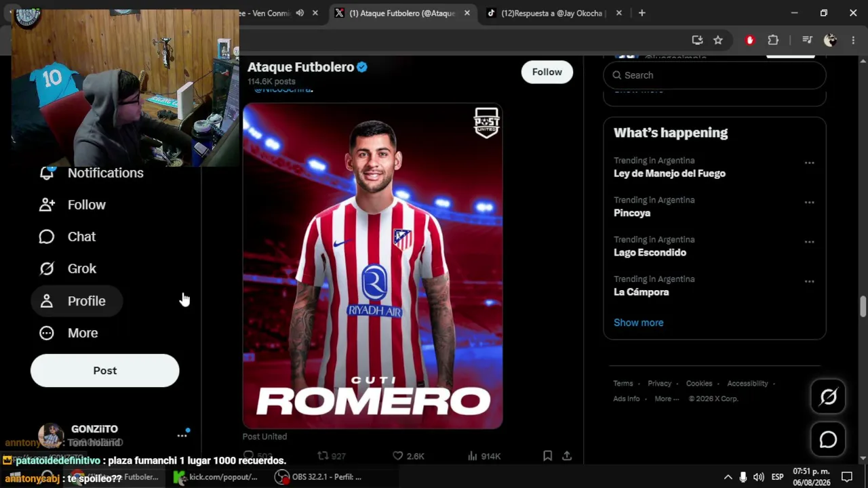This screenshot has height=488, width=868.
Task: Open options for the La Cámpora trend
Action: tap(809, 281)
